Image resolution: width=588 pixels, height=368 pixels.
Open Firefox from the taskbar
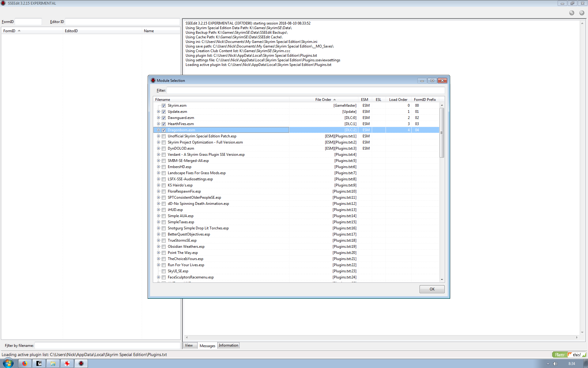pos(25,363)
